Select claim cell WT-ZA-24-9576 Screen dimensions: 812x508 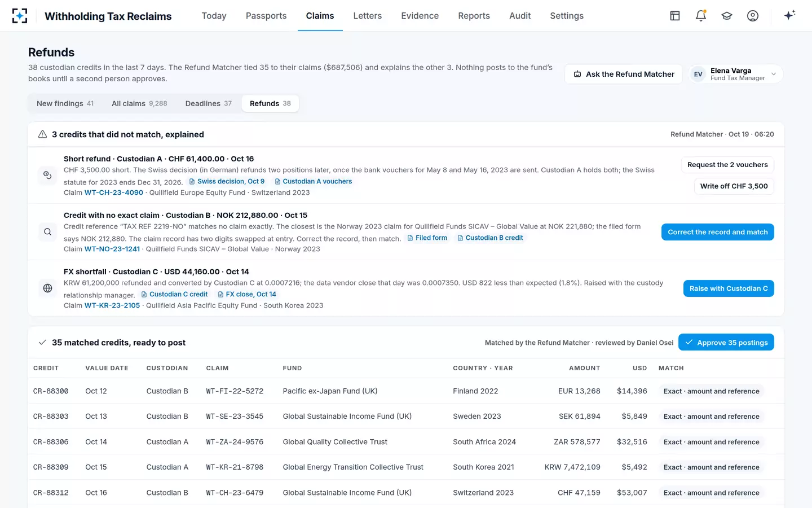[x=235, y=442]
